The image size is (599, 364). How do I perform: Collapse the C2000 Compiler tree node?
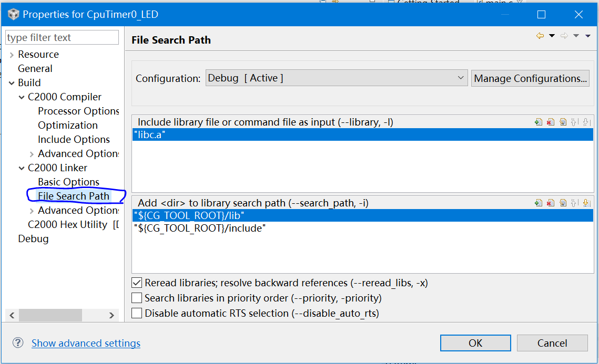[x=22, y=97]
